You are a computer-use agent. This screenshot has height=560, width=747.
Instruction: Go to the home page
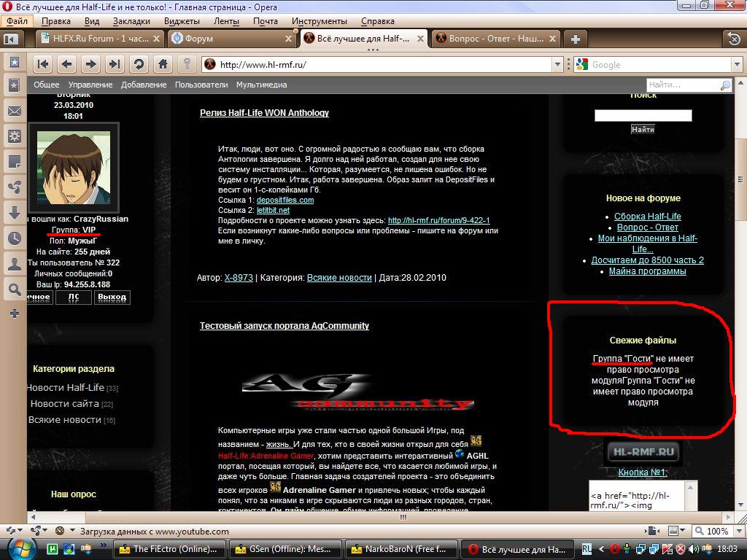pos(163,64)
